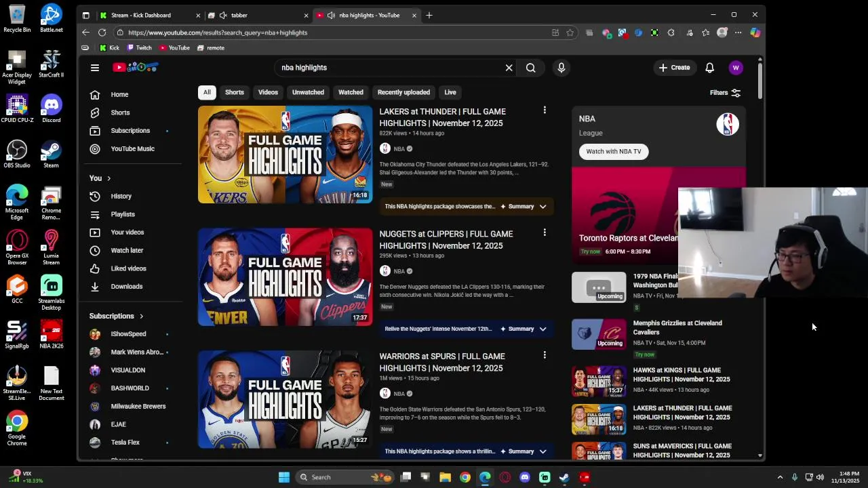This screenshot has width=868, height=488.
Task: Switch to Stream - Kick Dashboard browser tab
Action: pos(149,15)
